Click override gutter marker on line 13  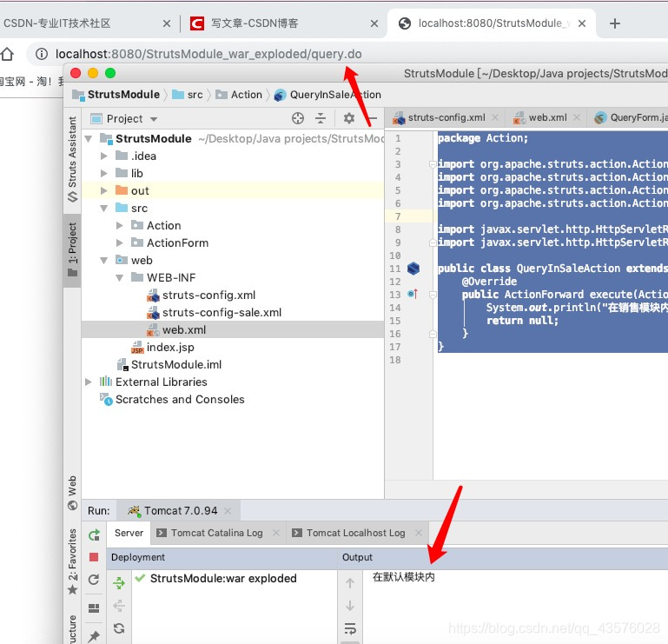point(413,294)
